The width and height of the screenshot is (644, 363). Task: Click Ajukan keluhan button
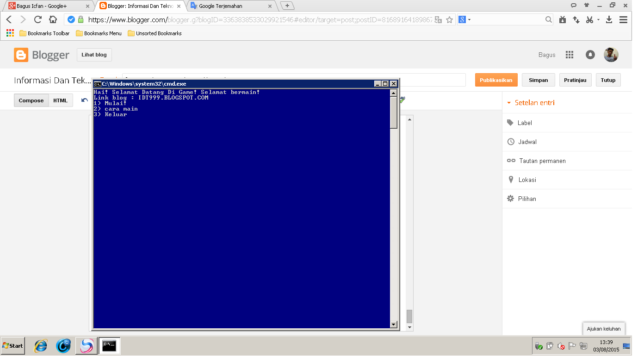point(604,329)
